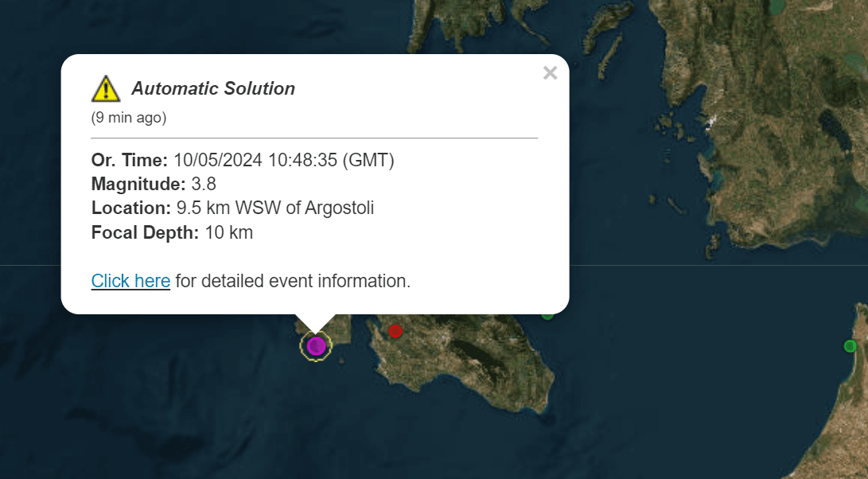This screenshot has height=479, width=868.
Task: Click the horizontal divider line in the popup
Action: click(x=314, y=138)
